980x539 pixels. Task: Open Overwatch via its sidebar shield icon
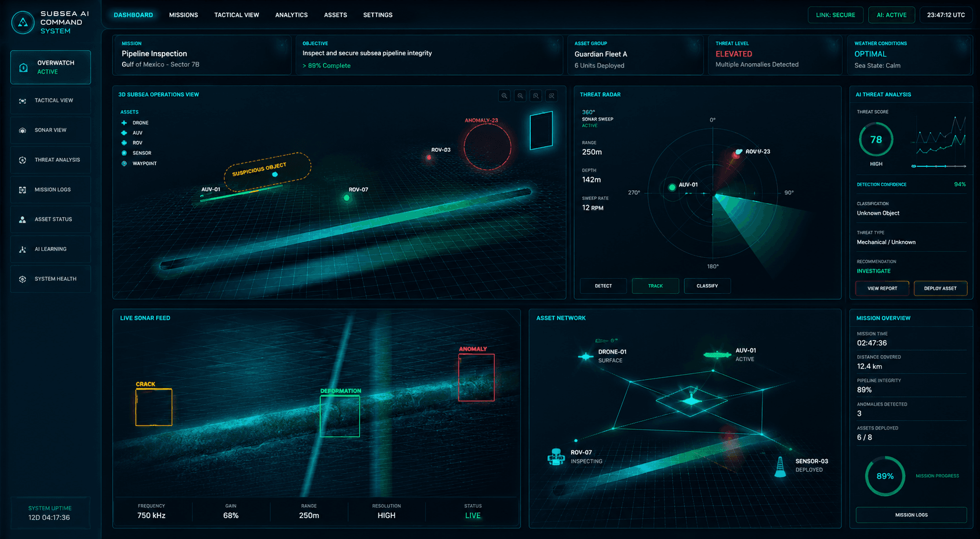click(23, 68)
